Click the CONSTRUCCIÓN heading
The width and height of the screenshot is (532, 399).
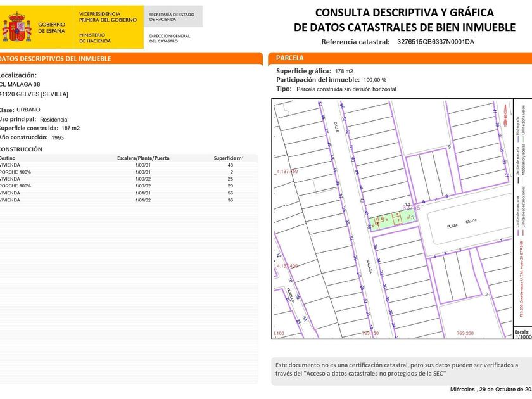tap(21, 149)
